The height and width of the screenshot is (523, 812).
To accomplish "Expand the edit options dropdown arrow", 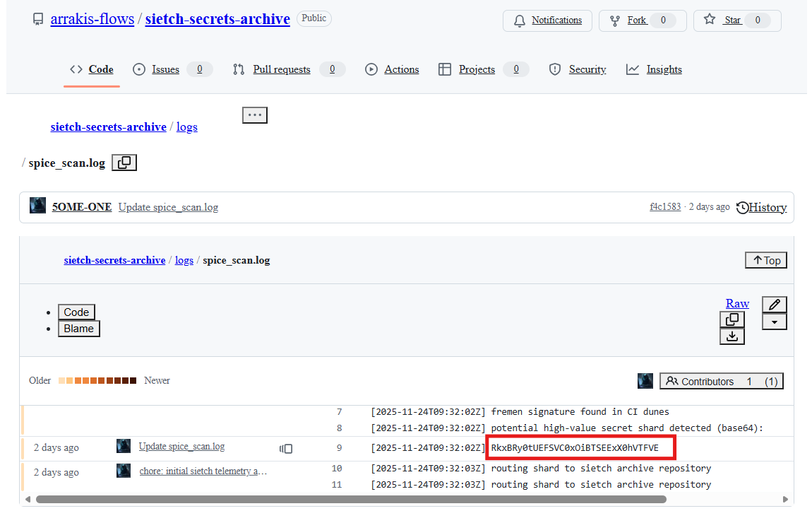I will pyautogui.click(x=775, y=322).
